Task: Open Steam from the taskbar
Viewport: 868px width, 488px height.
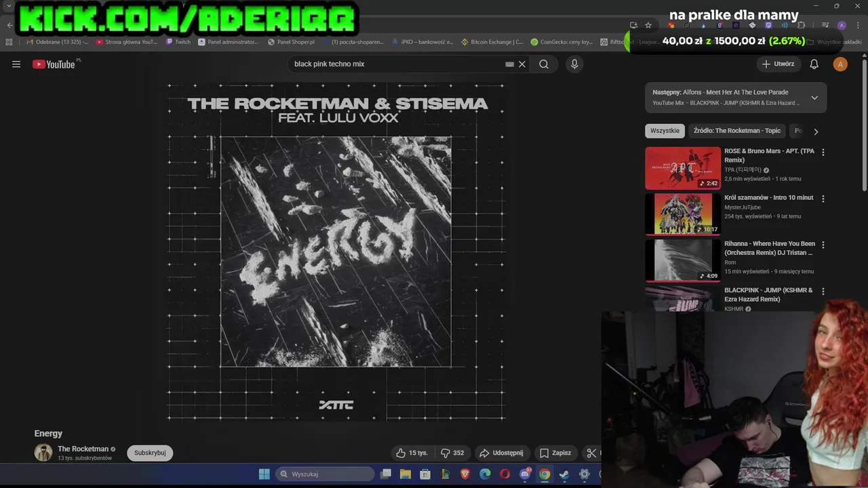Action: 564,474
